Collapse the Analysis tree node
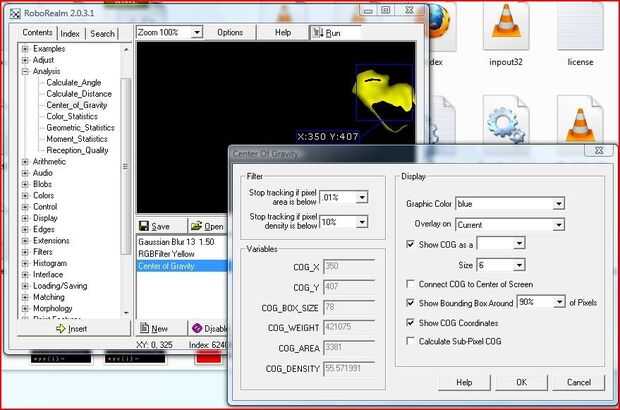The width and height of the screenshot is (620, 410). pos(25,72)
